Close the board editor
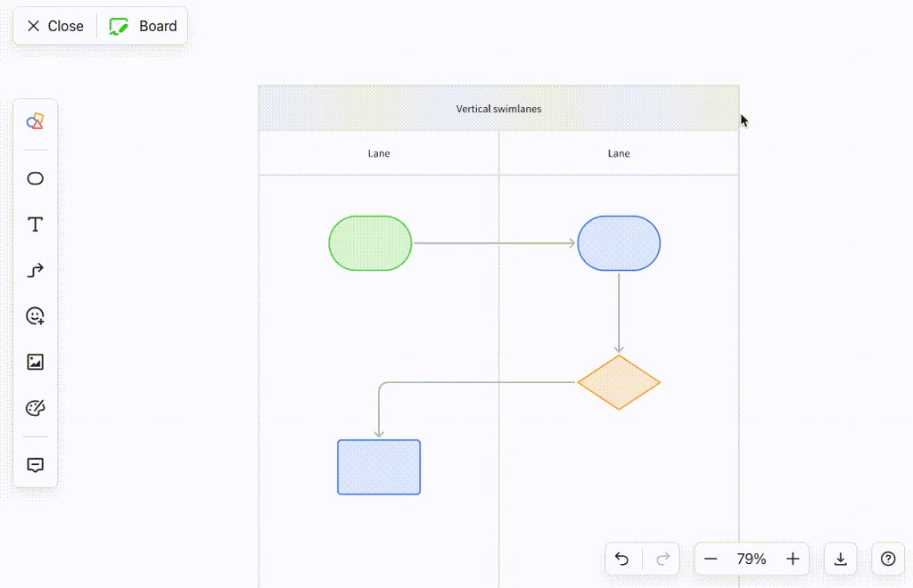 pos(53,26)
